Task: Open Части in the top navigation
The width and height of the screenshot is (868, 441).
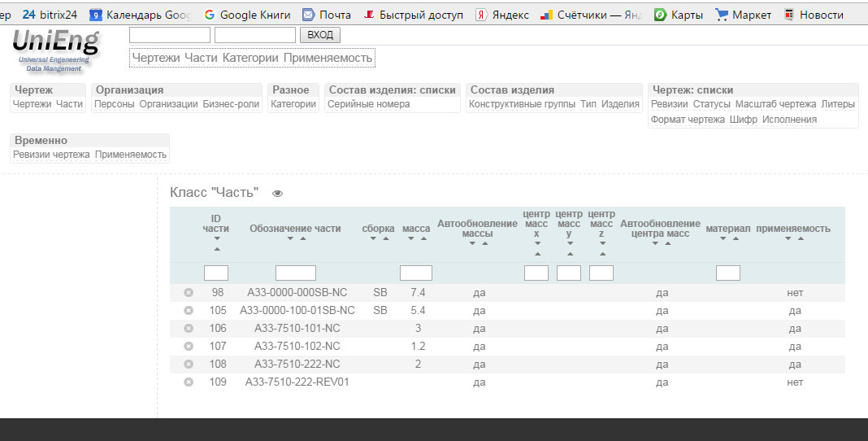Action: (201, 58)
